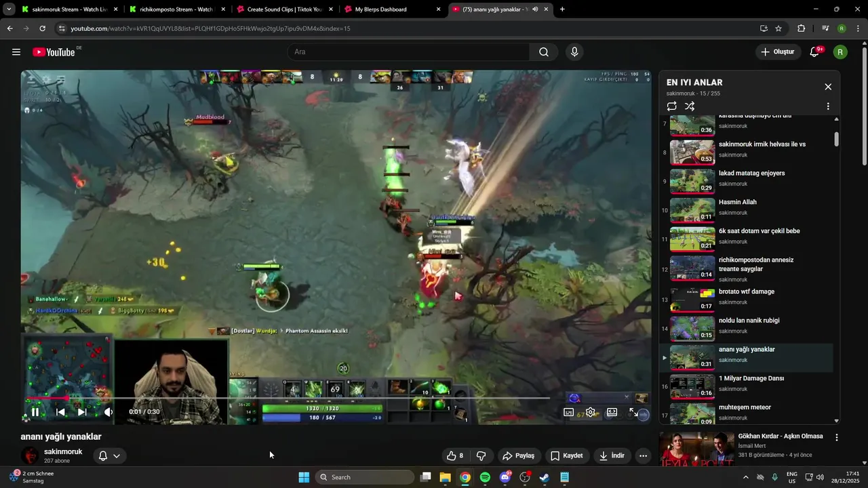Select 'brotato wtf damage' video

tap(746, 299)
